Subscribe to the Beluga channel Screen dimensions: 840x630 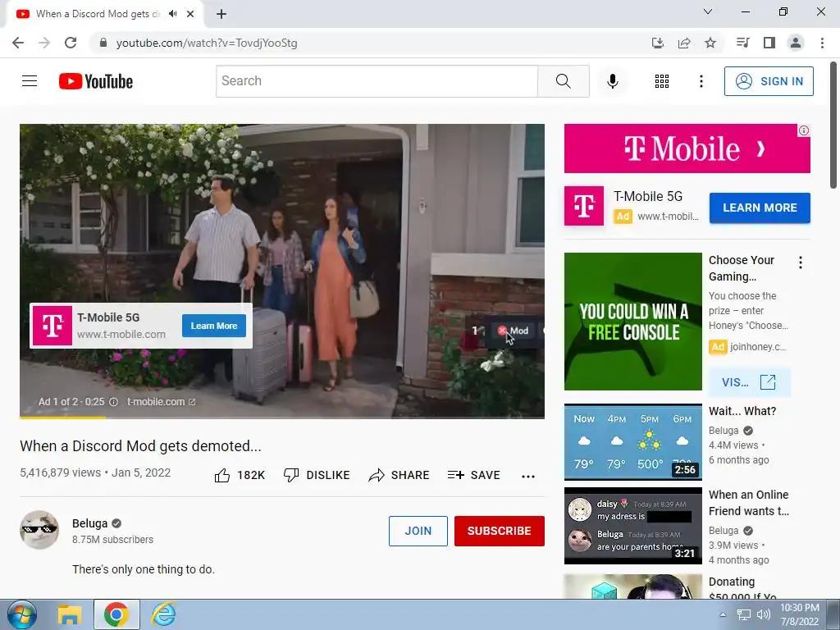point(500,531)
